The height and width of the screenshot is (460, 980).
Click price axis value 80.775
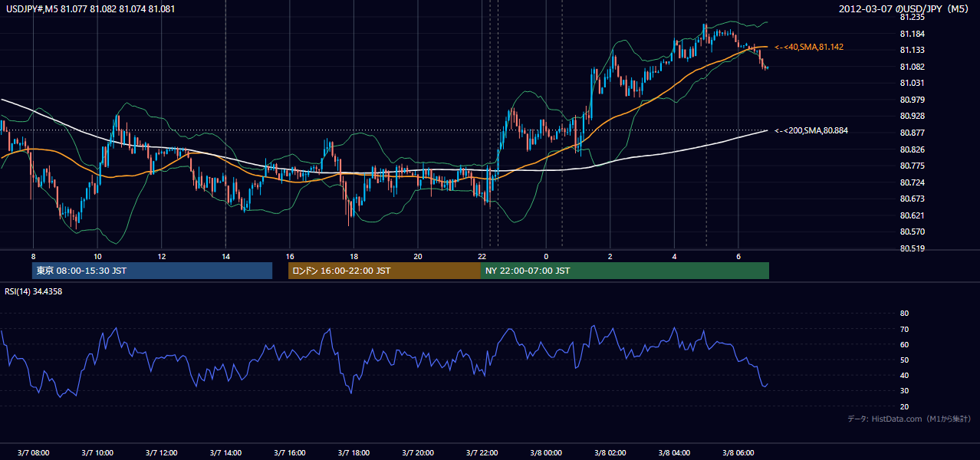click(x=912, y=166)
